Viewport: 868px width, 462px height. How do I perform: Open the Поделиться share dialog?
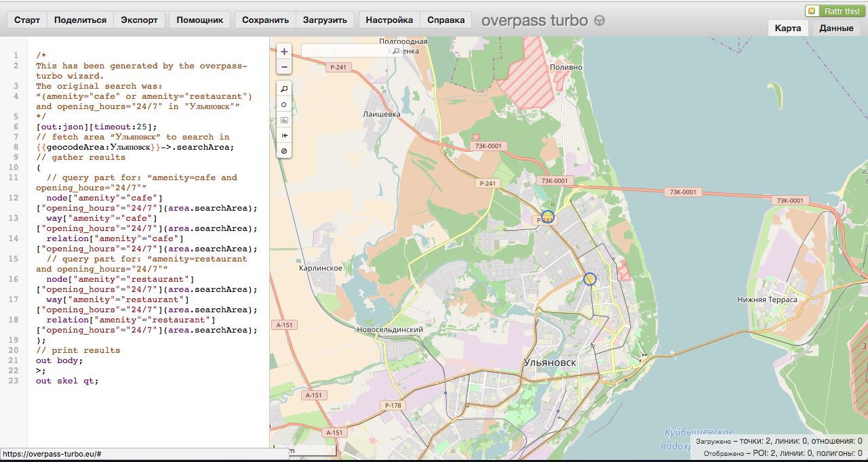coord(80,20)
